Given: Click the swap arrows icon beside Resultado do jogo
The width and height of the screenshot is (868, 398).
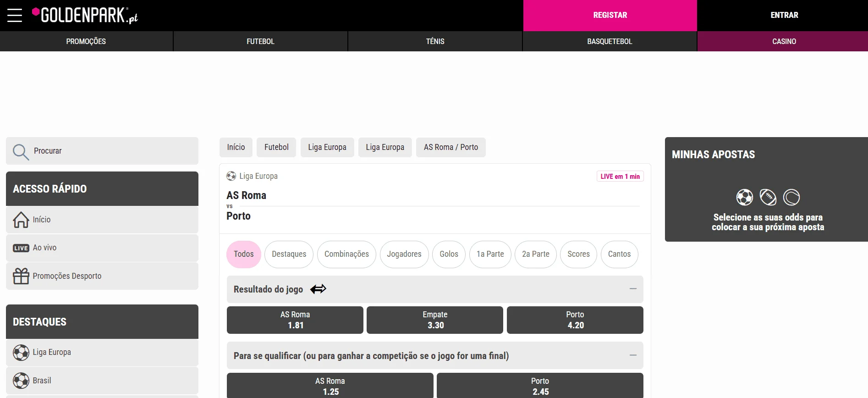Looking at the screenshot, I should (x=318, y=289).
